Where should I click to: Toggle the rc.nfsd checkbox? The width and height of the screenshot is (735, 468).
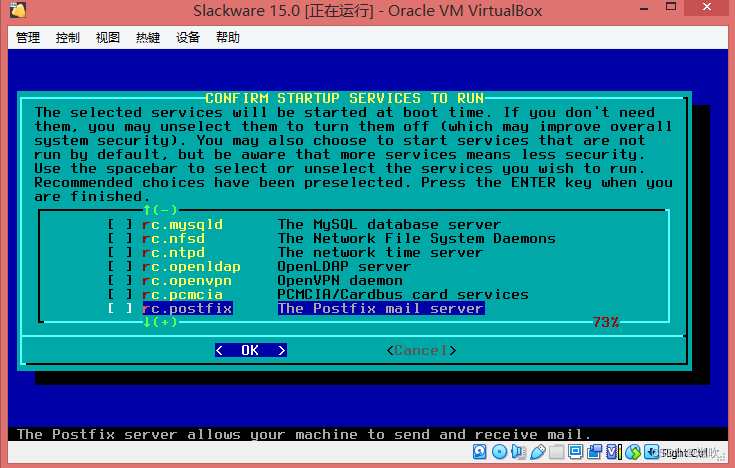click(x=120, y=239)
